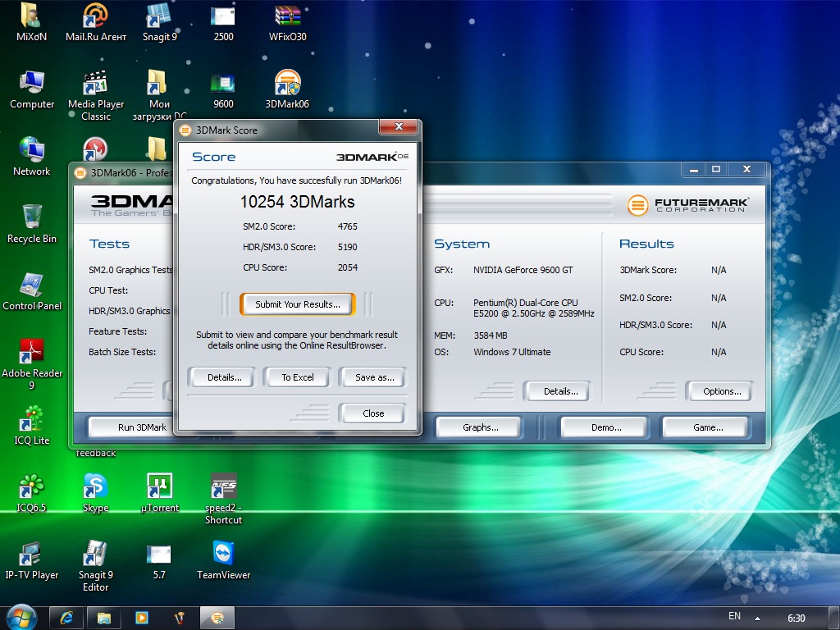Viewport: 840px width, 630px height.
Task: Launch Adobe Reader 9 shortcut
Action: [32, 364]
